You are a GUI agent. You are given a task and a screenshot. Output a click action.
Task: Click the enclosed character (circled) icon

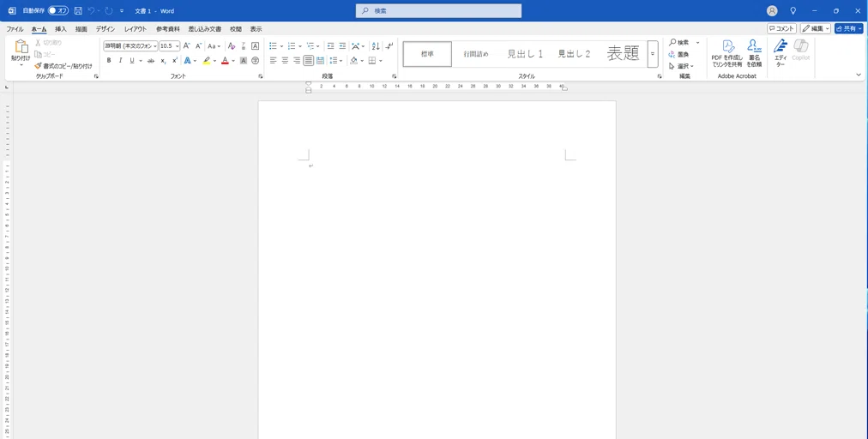click(x=256, y=61)
